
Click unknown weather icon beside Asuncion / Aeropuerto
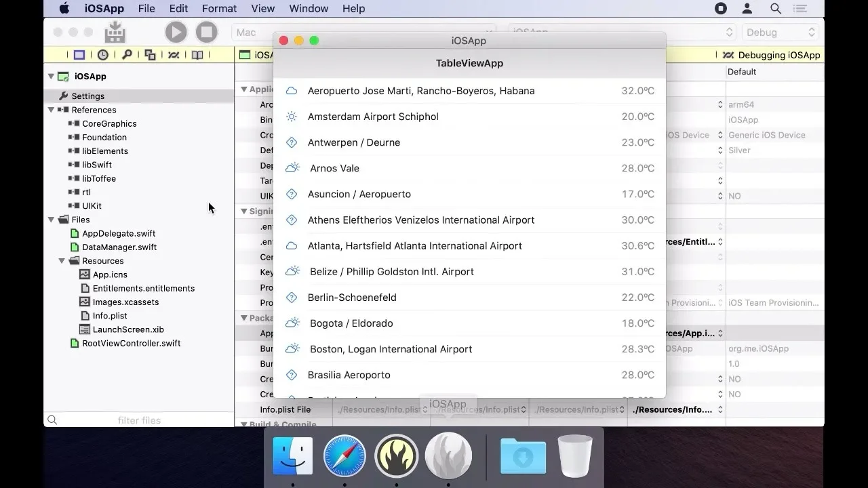[292, 194]
